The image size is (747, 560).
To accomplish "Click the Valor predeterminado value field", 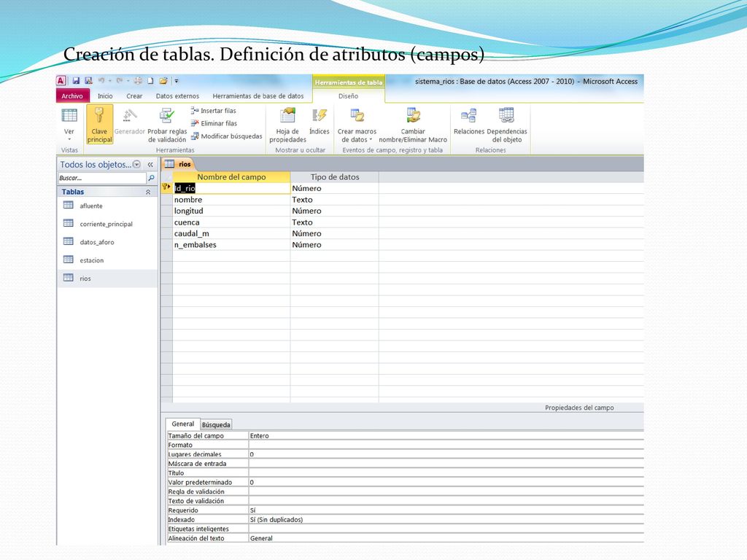I will [x=446, y=483].
